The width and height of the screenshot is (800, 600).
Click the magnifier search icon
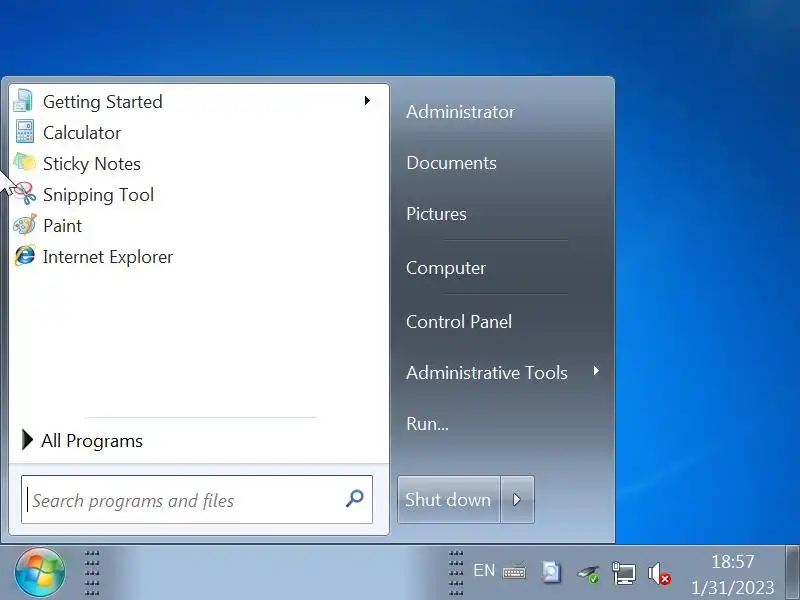point(355,498)
